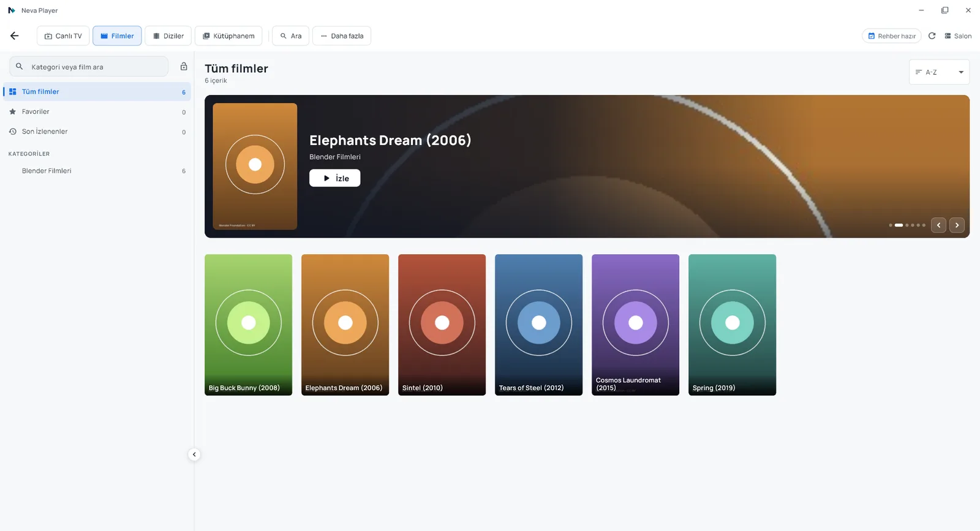The image size is (980, 531).
Task: Click the Rehber hazır button
Action: coord(892,36)
